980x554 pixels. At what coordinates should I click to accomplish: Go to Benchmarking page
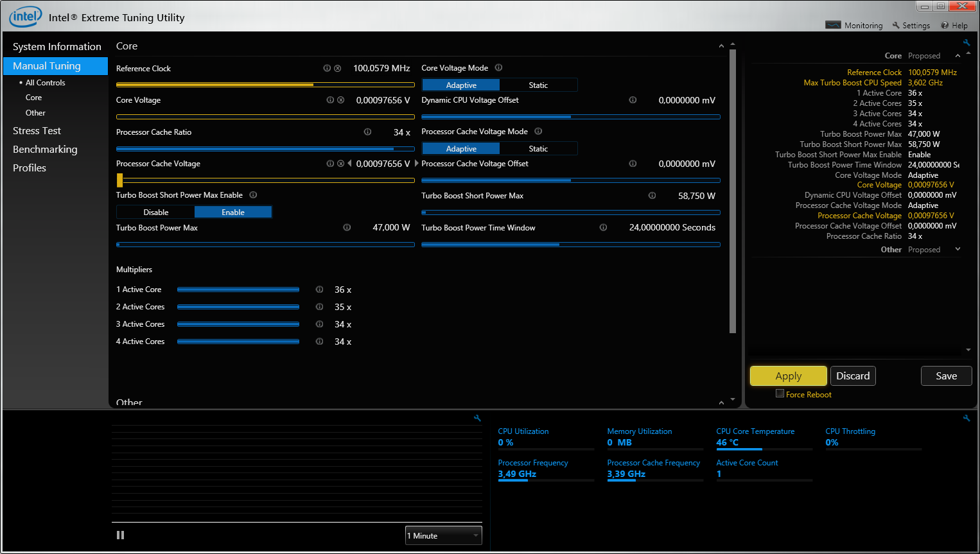45,150
